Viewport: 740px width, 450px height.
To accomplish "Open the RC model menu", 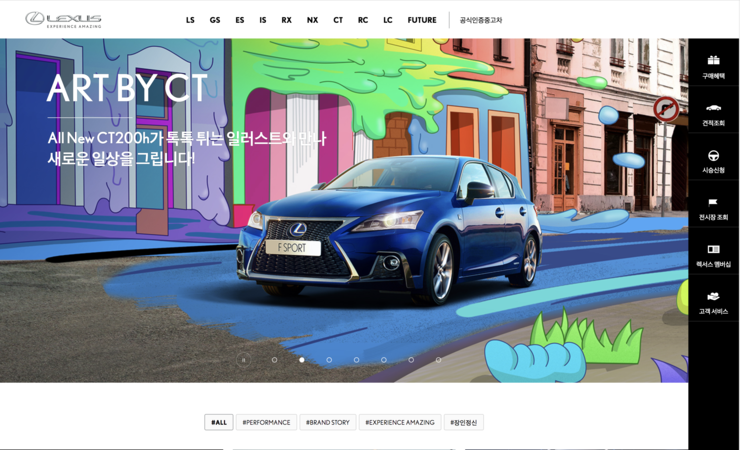I will [363, 20].
